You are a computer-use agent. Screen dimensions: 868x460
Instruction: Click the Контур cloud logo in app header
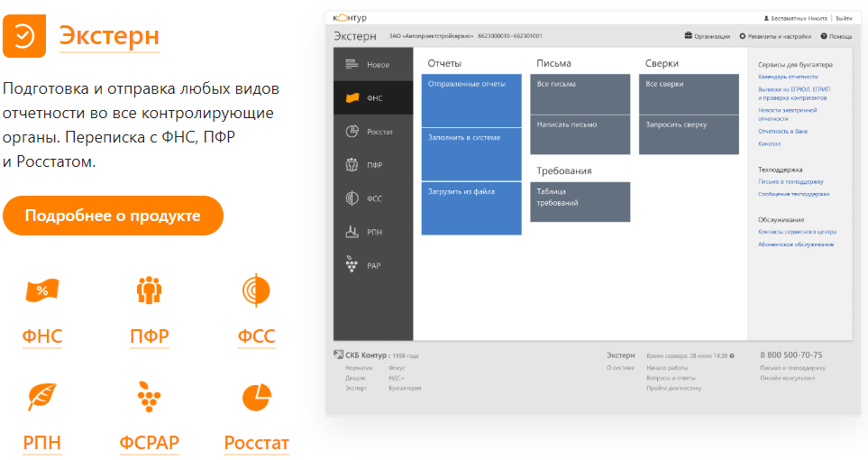pos(350,18)
